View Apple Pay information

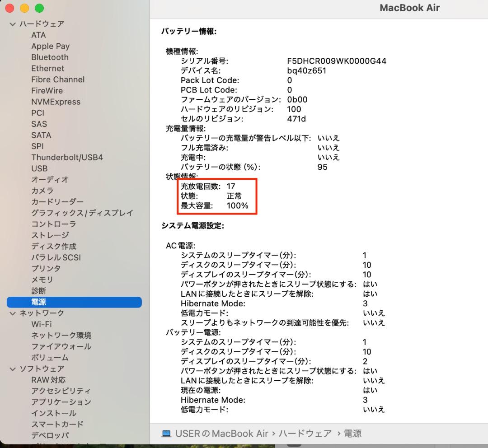(50, 46)
